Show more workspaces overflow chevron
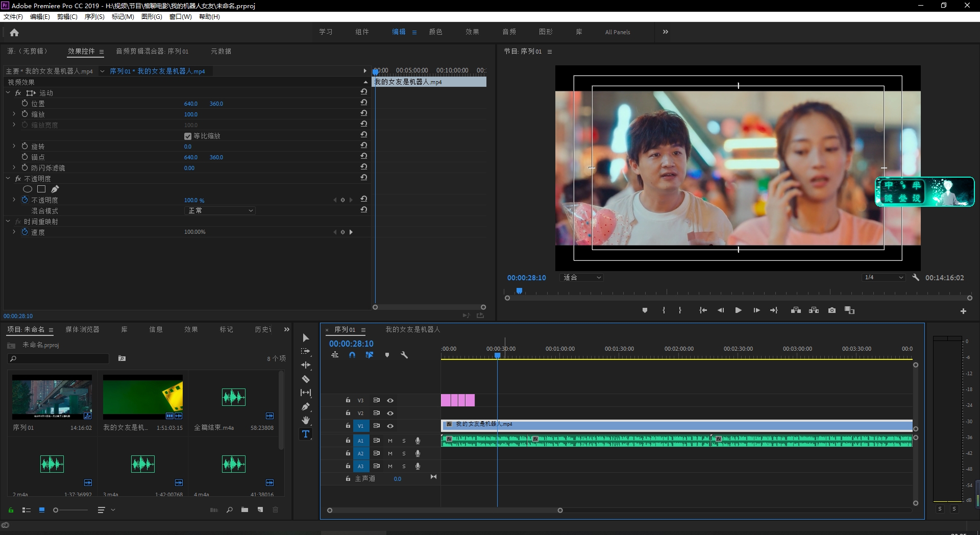Image resolution: width=980 pixels, height=535 pixels. [x=665, y=32]
